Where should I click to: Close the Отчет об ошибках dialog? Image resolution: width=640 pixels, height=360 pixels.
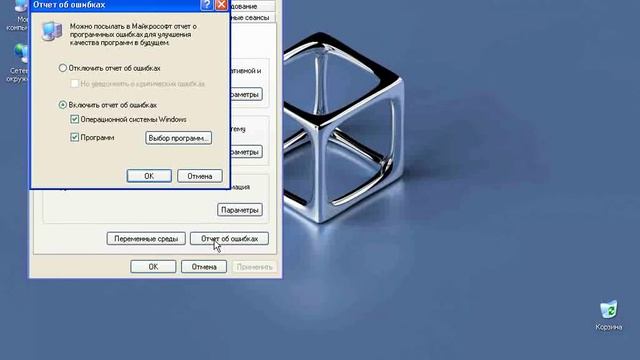coord(221,5)
